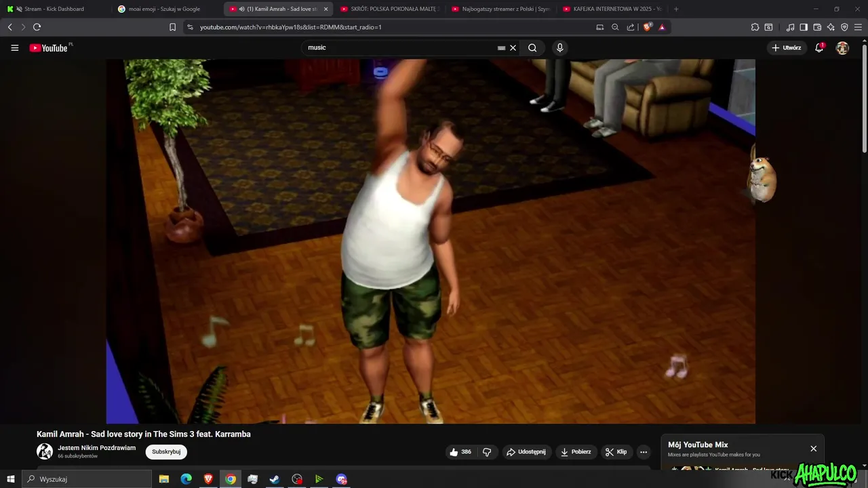Click into the YouTube search field
The width and height of the screenshot is (868, 488).
pos(400,47)
